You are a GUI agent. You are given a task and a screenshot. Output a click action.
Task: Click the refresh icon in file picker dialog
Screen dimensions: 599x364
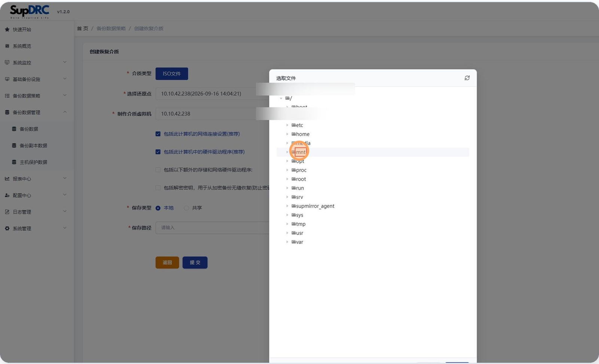tap(467, 78)
